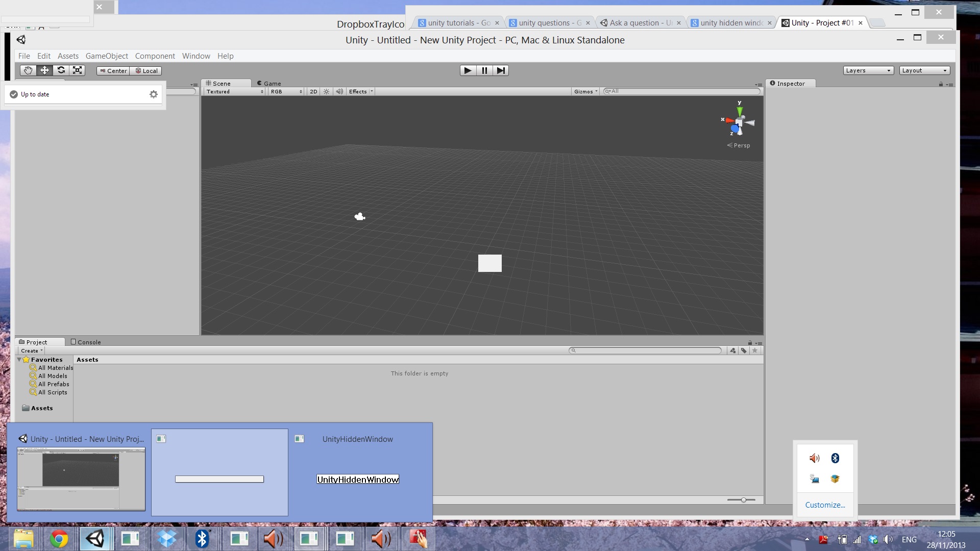Click Search by Type icon
Screen dimensions: 980x551
[x=733, y=350]
